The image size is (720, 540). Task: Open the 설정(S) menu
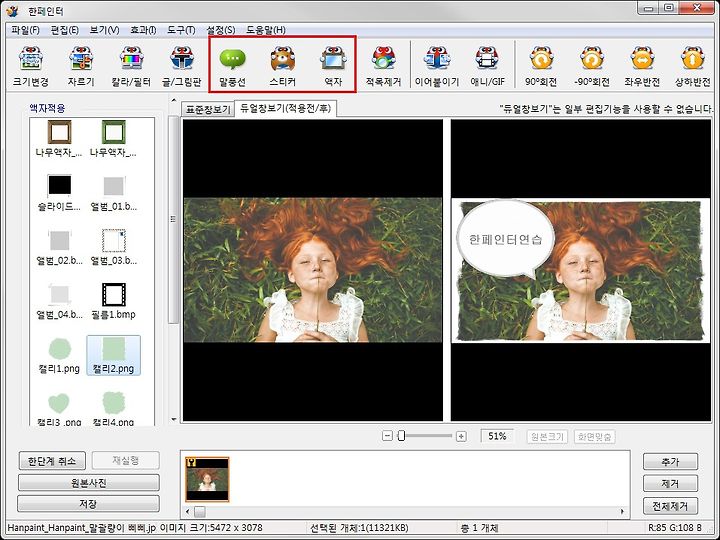tap(221, 30)
